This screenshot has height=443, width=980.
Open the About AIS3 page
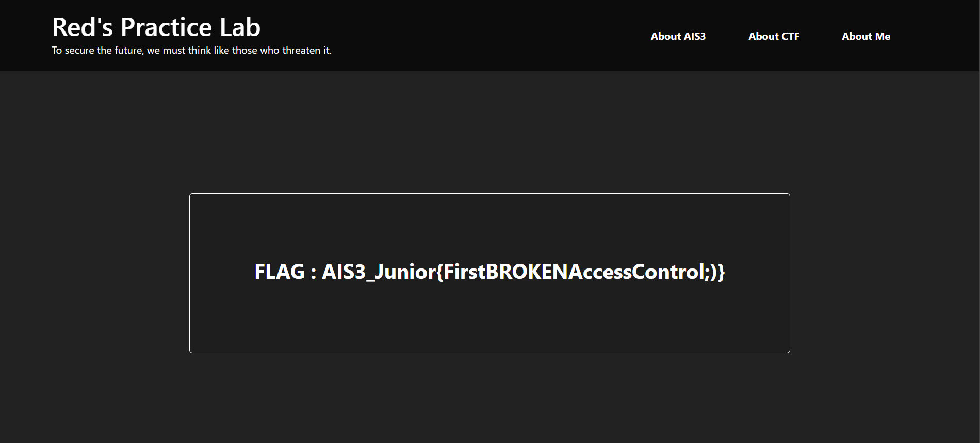click(x=678, y=36)
